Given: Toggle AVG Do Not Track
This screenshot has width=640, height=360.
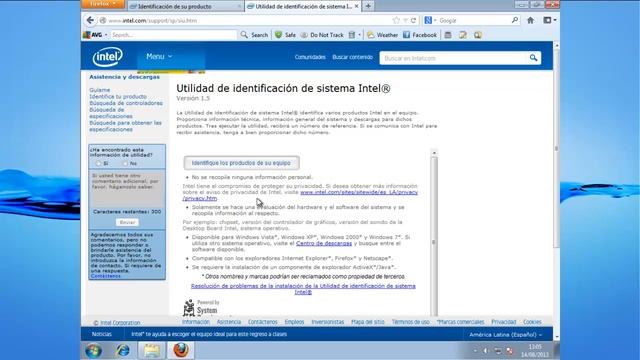Looking at the screenshot, I should pos(322,35).
